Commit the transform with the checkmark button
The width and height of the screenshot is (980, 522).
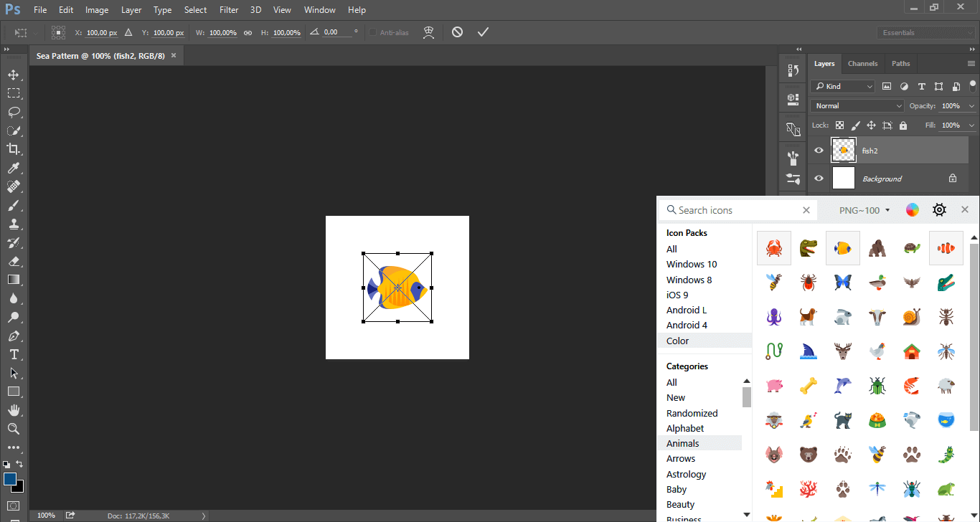[x=483, y=32]
